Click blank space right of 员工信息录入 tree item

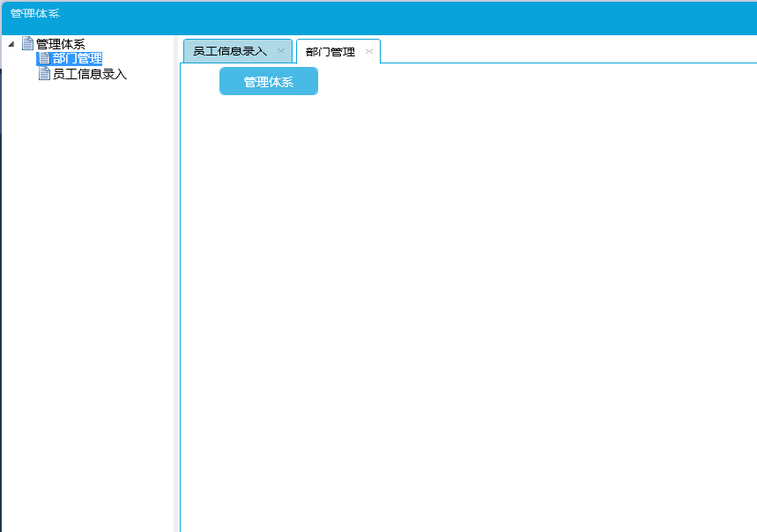click(x=152, y=75)
